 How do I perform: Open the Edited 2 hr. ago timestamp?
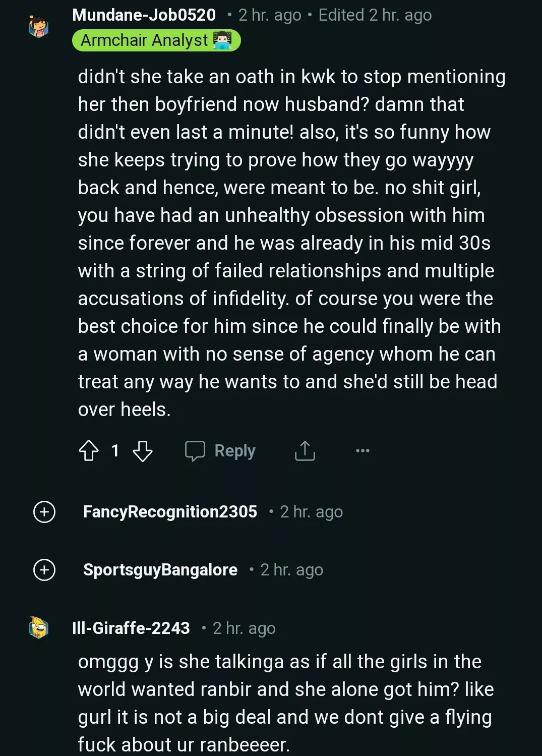coord(374,15)
